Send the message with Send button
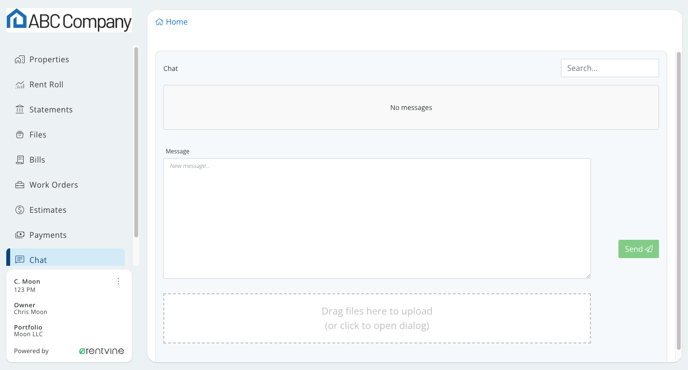The width and height of the screenshot is (688, 370). click(x=638, y=249)
